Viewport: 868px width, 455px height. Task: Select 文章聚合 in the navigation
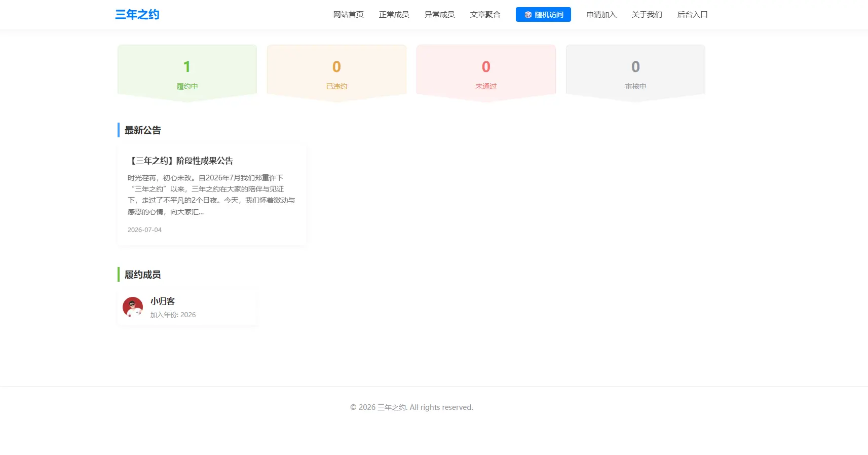(x=485, y=15)
